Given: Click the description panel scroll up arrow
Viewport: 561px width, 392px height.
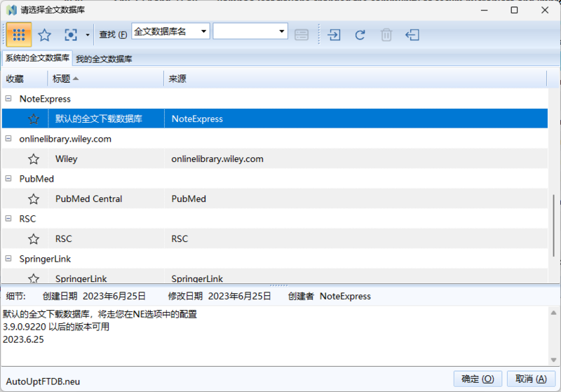Looking at the screenshot, I should pos(553,313).
